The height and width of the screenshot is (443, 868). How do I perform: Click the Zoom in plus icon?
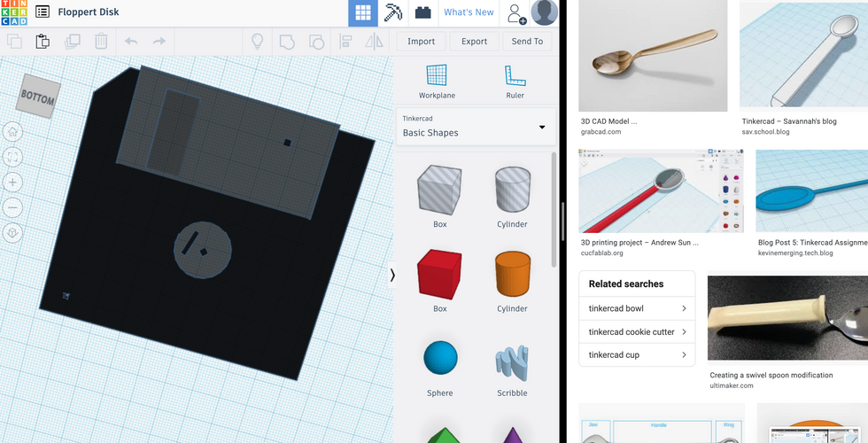click(12, 183)
